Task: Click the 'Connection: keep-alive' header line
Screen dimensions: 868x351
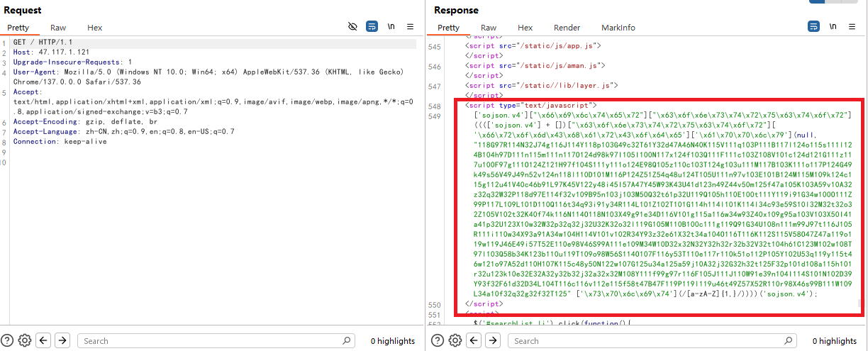Action: [60, 142]
